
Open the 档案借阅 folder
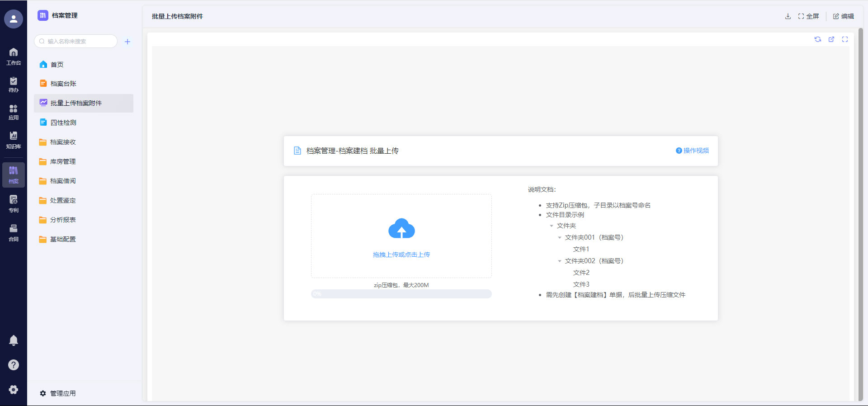pos(63,181)
